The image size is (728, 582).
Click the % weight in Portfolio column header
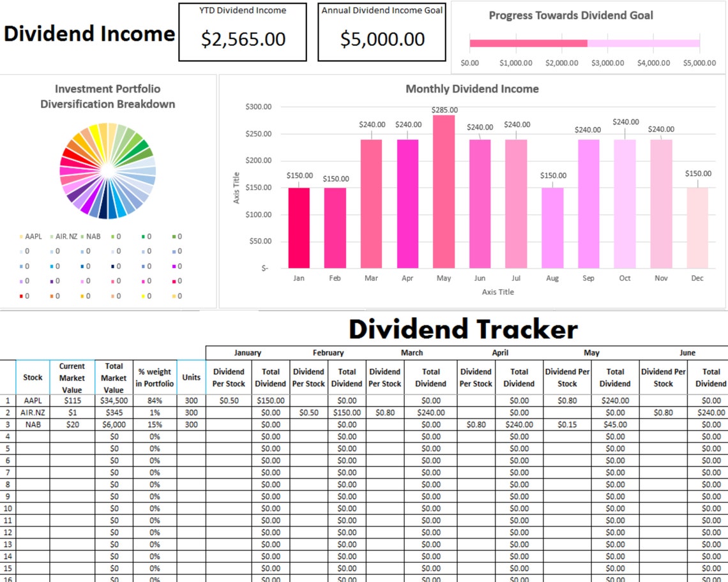[153, 377]
